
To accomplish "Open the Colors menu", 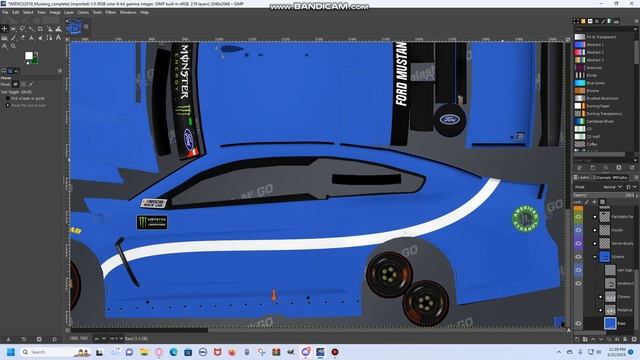I will coord(83,12).
